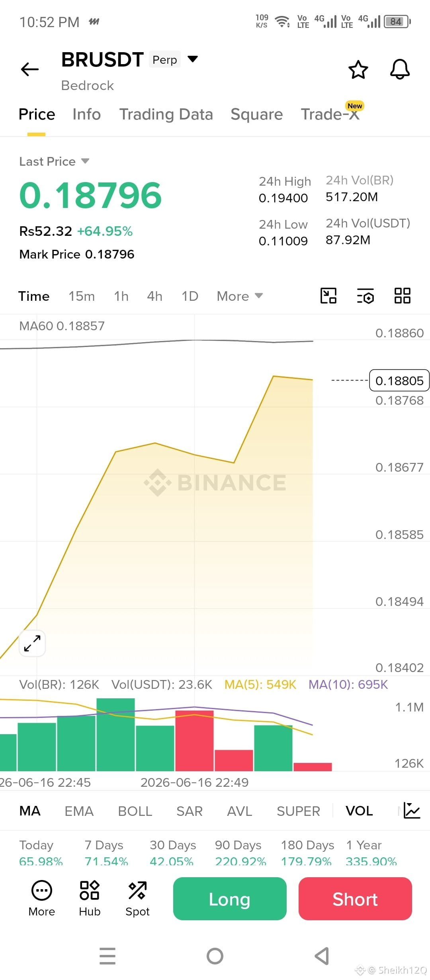Open the Hub icon
The height and width of the screenshot is (980, 430).
[90, 898]
